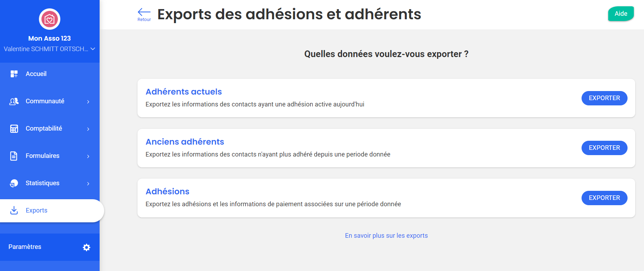Open the Valentine SCHMITT user dropdown
The height and width of the screenshot is (271, 644).
click(93, 49)
